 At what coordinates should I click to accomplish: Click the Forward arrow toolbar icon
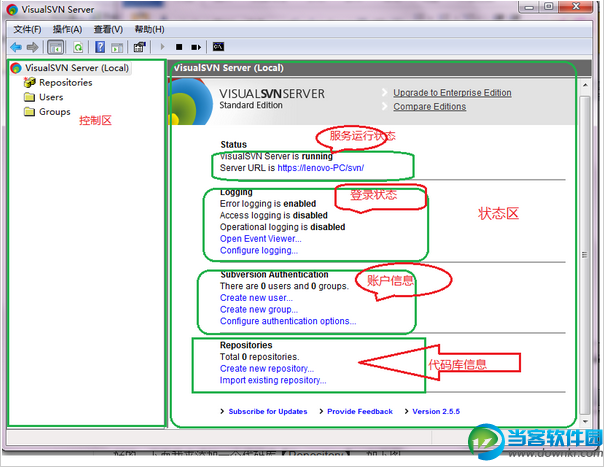pyautogui.click(x=32, y=47)
